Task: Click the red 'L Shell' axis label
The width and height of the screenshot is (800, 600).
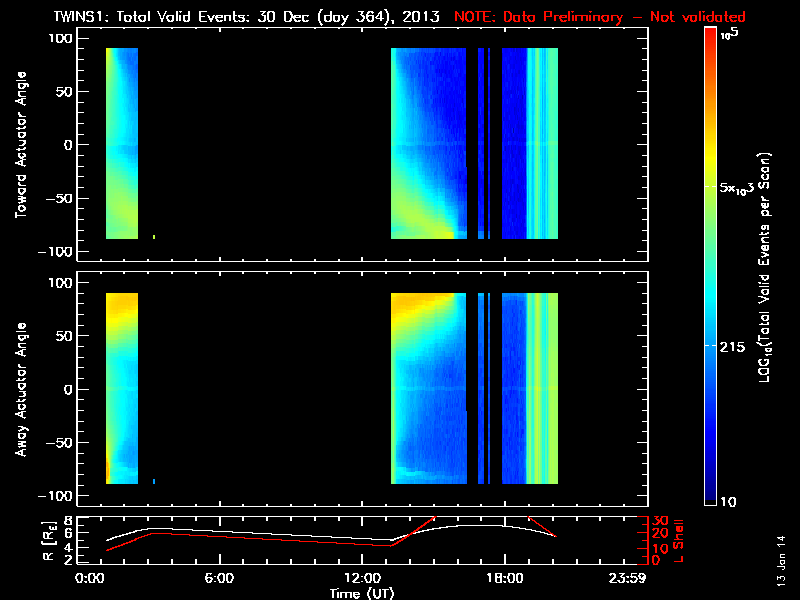Action: pyautogui.click(x=678, y=540)
